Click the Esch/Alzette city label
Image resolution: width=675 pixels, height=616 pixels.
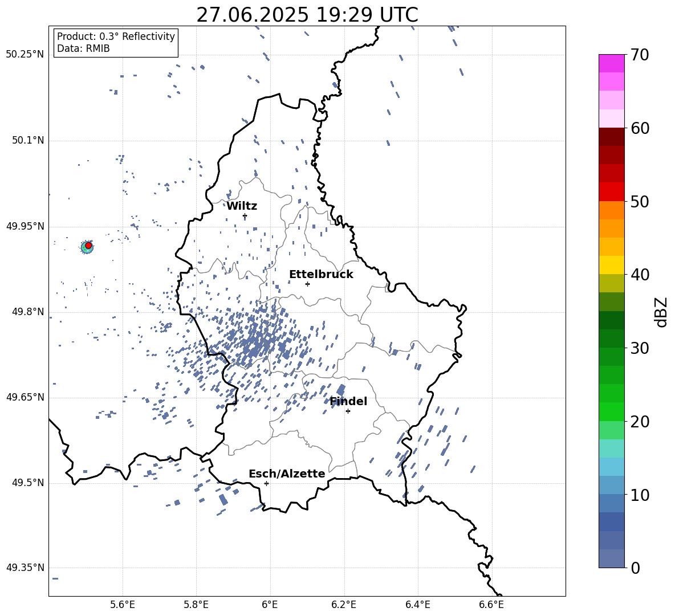click(287, 474)
